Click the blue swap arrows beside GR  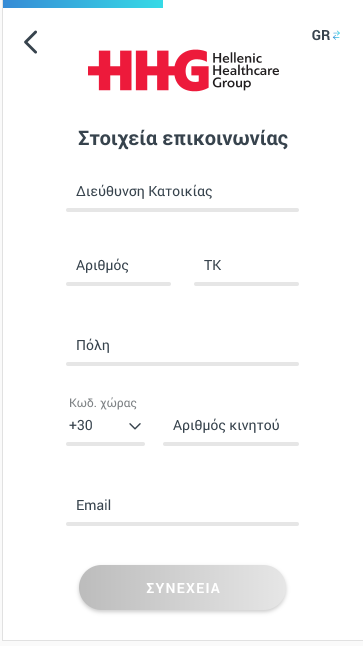tap(336, 35)
